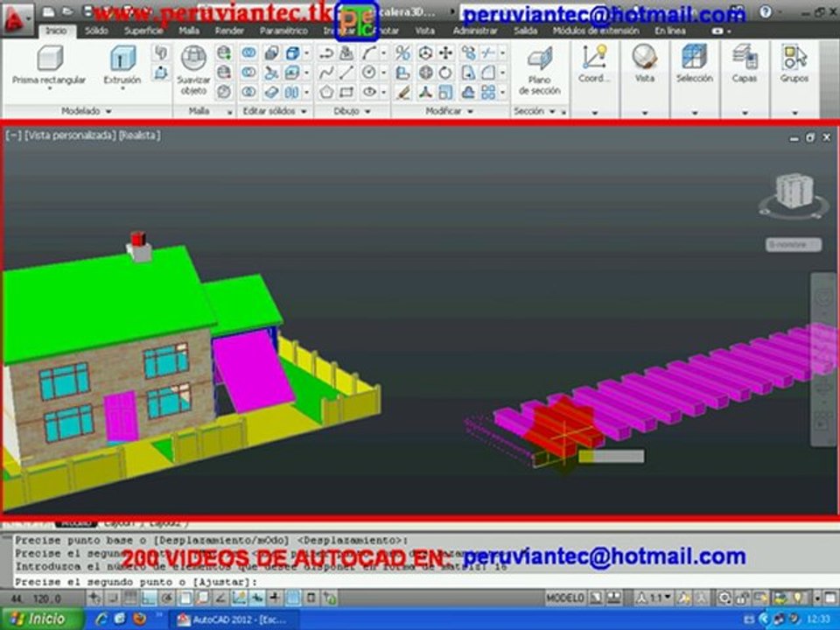840x630 pixels.
Task: Switch to the Superficie ribbon tab
Action: pos(143,31)
